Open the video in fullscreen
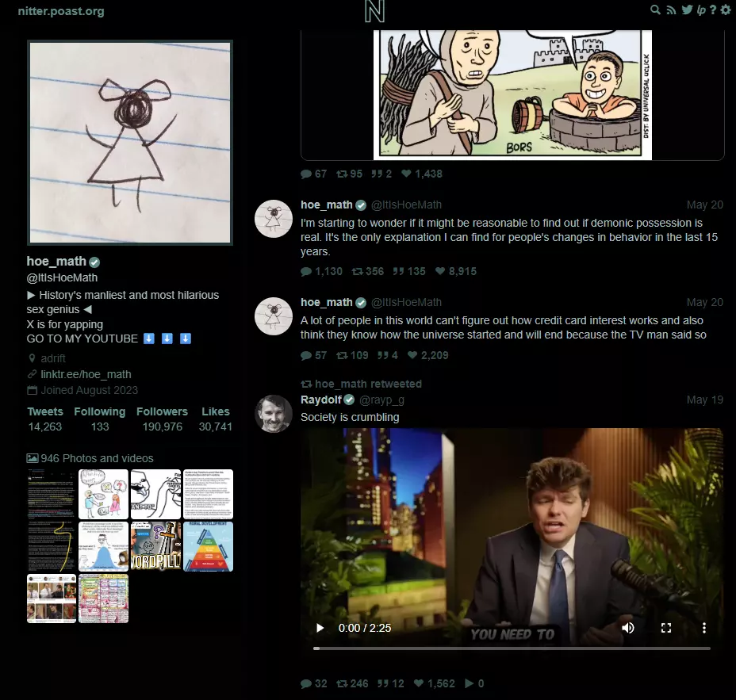 666,628
